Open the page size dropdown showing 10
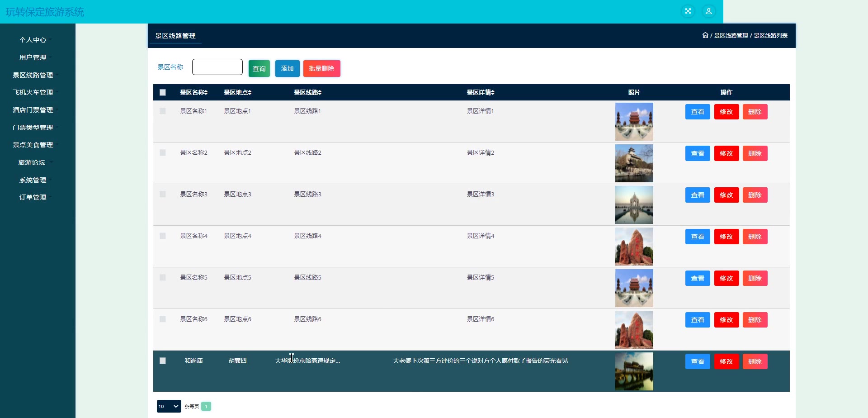 click(169, 406)
